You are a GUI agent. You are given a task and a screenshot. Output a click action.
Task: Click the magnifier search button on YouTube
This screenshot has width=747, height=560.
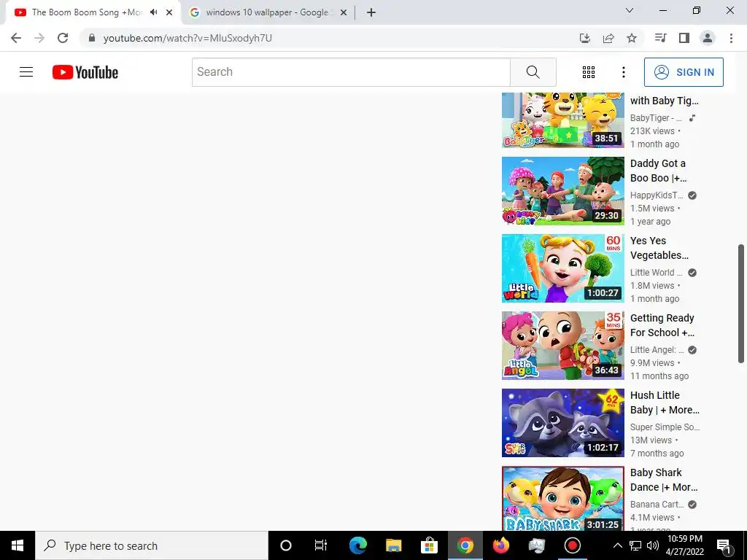[533, 72]
